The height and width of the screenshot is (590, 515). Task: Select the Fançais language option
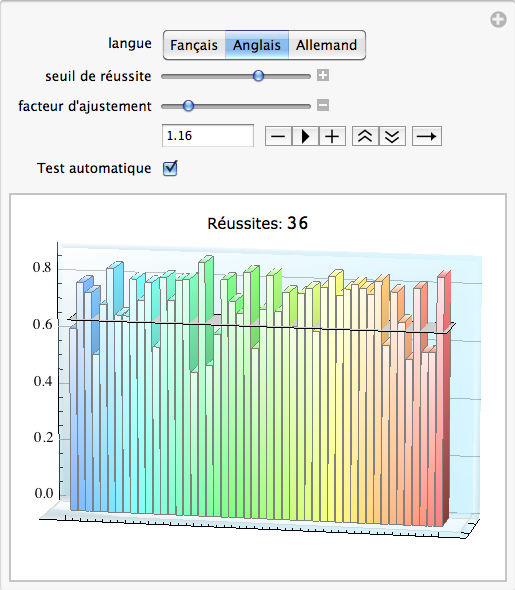click(194, 45)
